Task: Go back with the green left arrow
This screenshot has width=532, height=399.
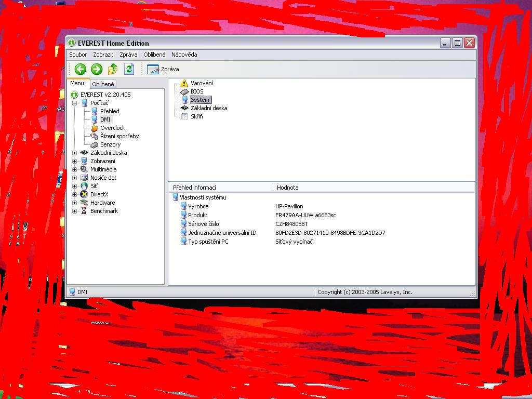Action: click(81, 69)
